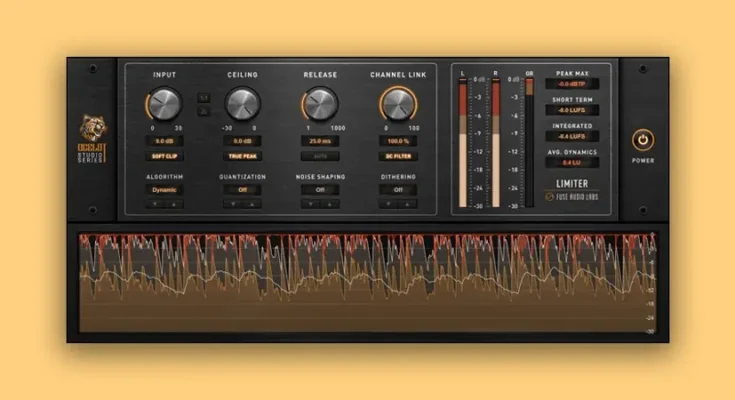The height and width of the screenshot is (400, 735).
Task: Click the L channel level meter
Action: tap(463, 143)
